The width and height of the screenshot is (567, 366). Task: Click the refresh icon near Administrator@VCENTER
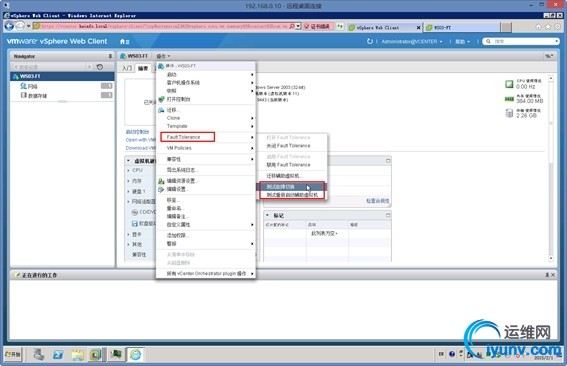(370, 41)
